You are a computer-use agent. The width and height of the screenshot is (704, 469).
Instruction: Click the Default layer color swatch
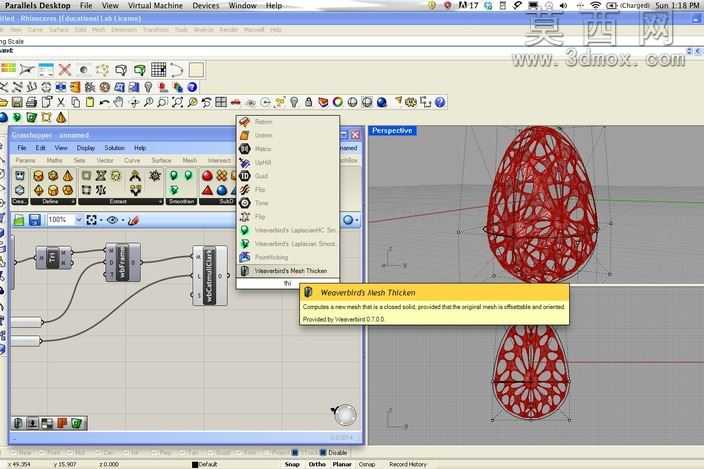coord(195,465)
